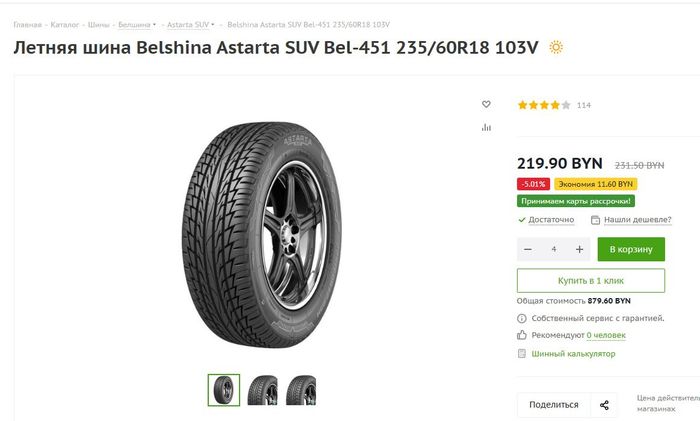Increase quantity with the plus button
700x421 pixels.
(579, 249)
